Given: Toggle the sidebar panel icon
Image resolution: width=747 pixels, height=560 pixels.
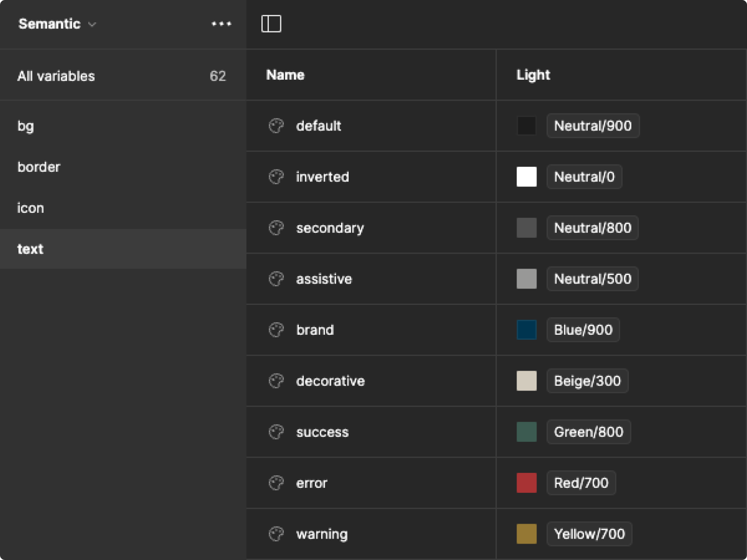Looking at the screenshot, I should tap(271, 24).
